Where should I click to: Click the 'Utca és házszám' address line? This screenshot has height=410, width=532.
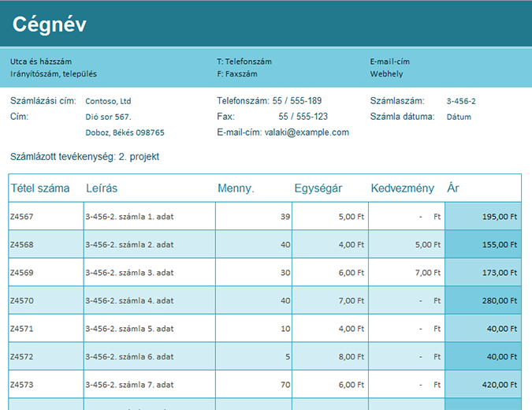click(x=41, y=61)
